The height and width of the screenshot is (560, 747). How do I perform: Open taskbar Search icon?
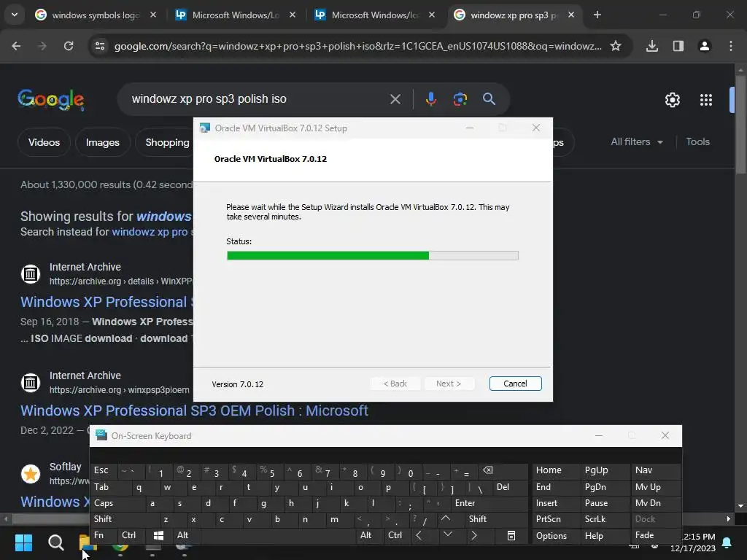55,542
